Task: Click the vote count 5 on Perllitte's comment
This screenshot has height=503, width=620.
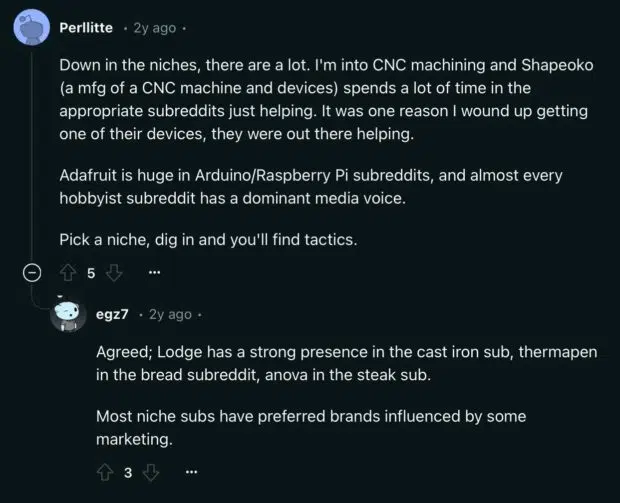Action: pyautogui.click(x=91, y=272)
